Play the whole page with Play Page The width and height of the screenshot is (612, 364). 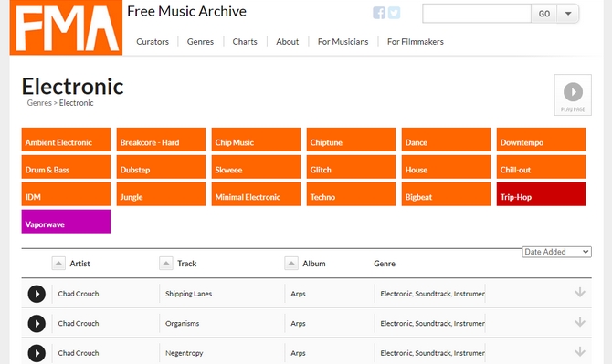point(573,95)
